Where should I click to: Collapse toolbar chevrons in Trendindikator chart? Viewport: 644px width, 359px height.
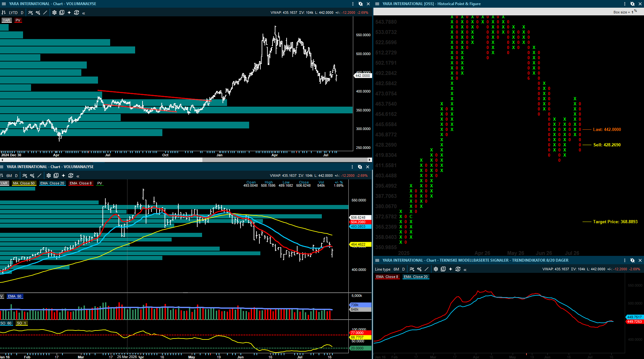pos(465,269)
